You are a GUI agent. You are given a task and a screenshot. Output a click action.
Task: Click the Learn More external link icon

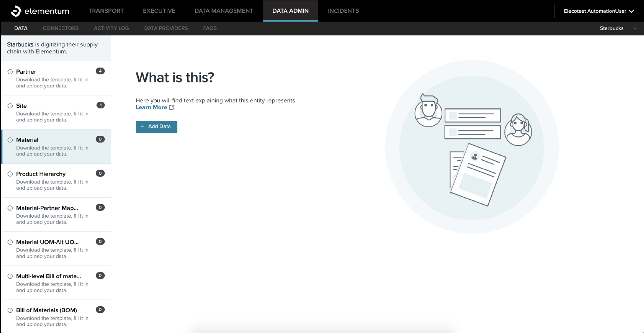click(171, 107)
